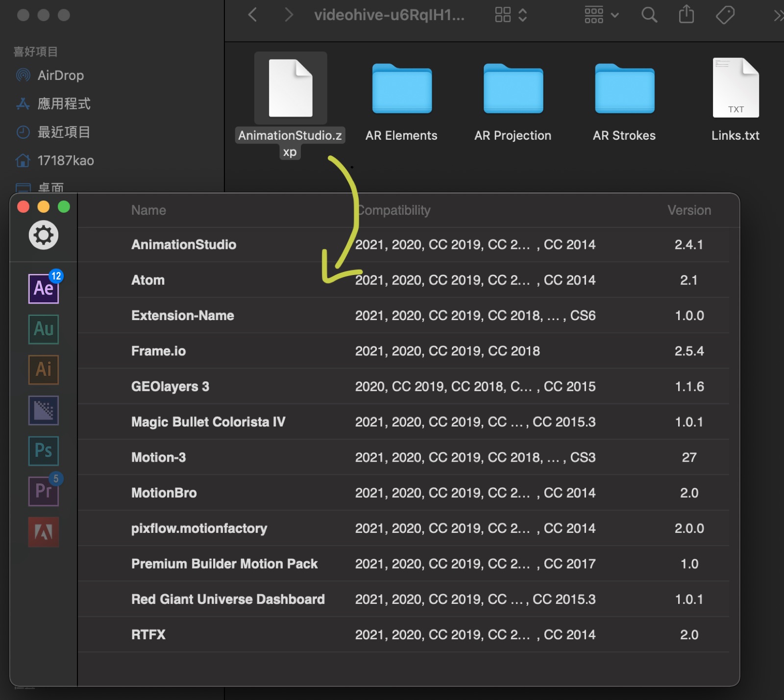Image resolution: width=784 pixels, height=700 pixels.
Task: Click version 2.4.1 of AnimationStudio
Action: (x=689, y=245)
